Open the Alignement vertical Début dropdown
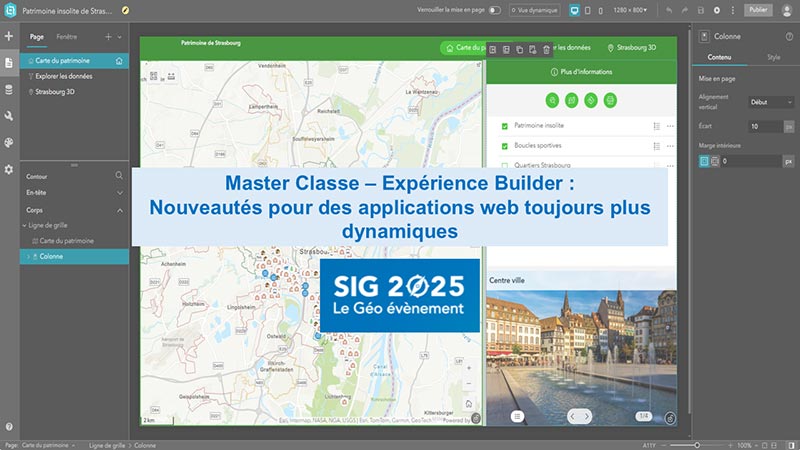This screenshot has width=800, height=450. [771, 102]
